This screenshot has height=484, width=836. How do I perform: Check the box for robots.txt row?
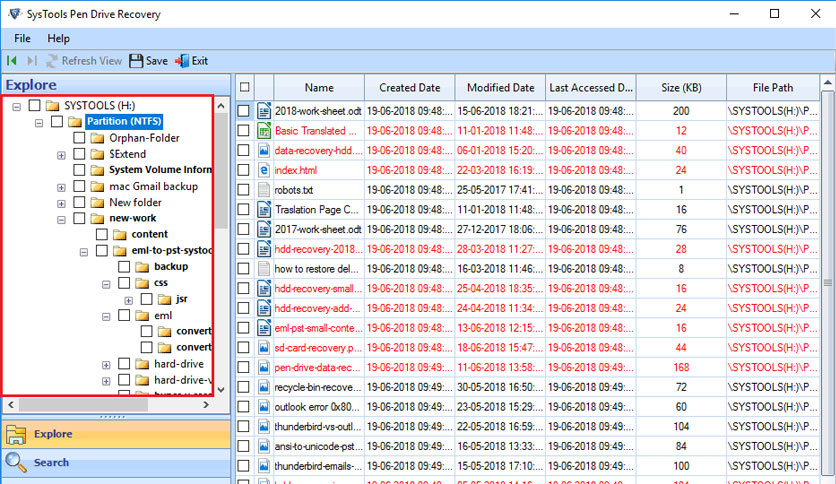coord(244,190)
